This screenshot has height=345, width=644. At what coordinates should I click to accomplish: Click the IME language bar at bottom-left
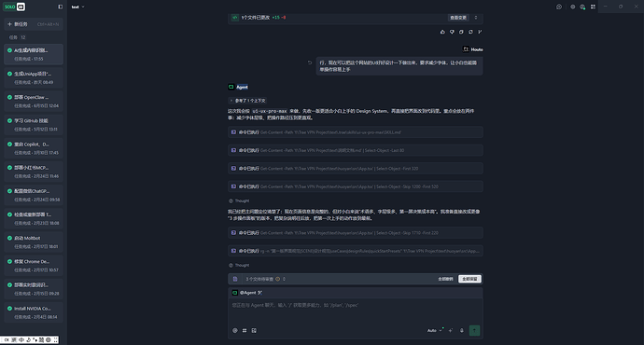[x=30, y=339]
